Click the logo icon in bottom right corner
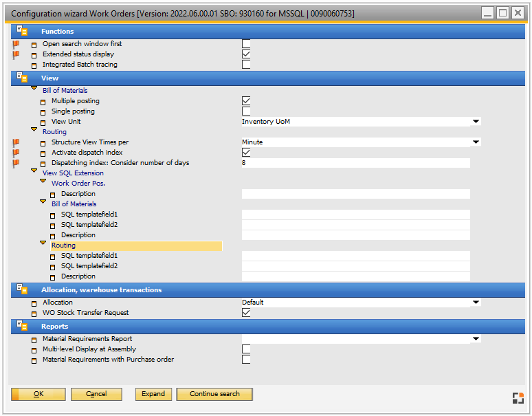This screenshot has height=416, width=532. click(518, 397)
